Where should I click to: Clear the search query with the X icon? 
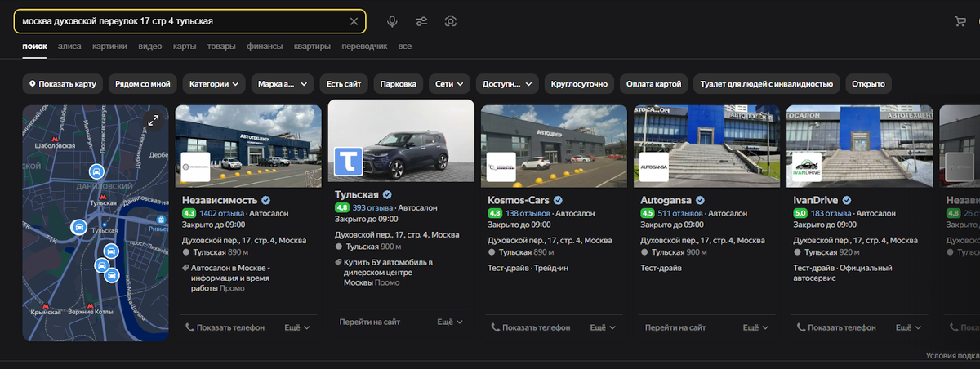(354, 21)
